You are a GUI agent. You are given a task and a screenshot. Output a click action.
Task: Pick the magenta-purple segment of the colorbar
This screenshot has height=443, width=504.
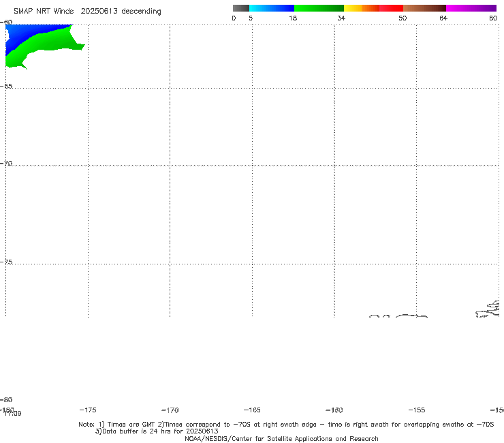(x=471, y=8)
